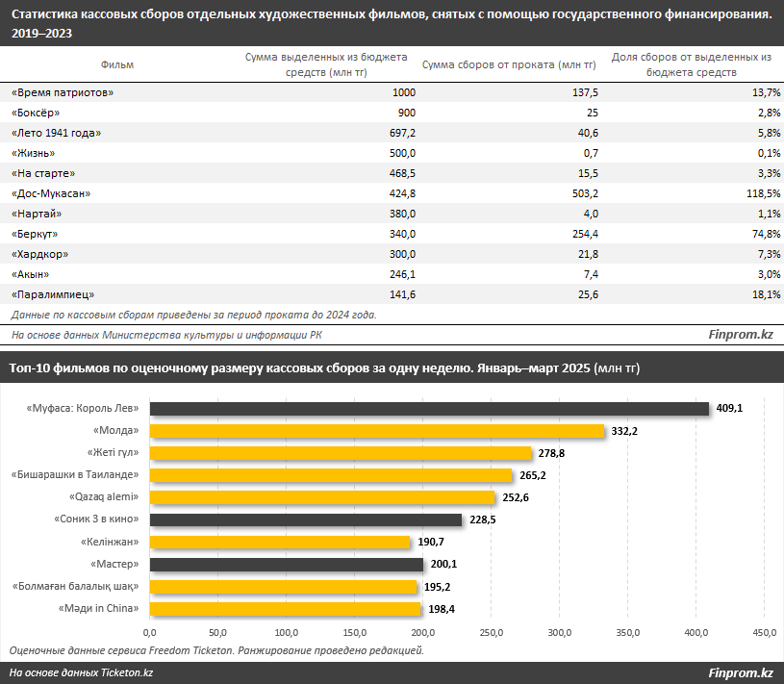Viewport: 784px width, 684px height.
Task: Open the Finprom.kz link at the bottom right
Action: tap(741, 672)
